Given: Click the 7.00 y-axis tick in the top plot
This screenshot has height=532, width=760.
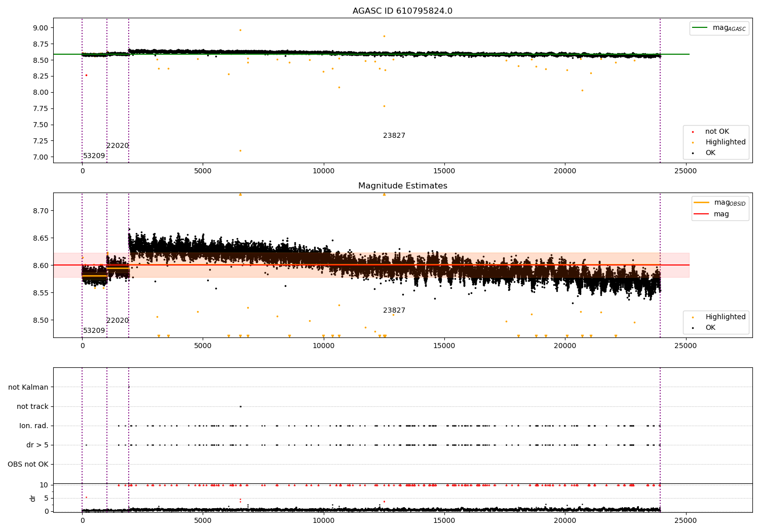Looking at the screenshot, I should click(x=41, y=157).
